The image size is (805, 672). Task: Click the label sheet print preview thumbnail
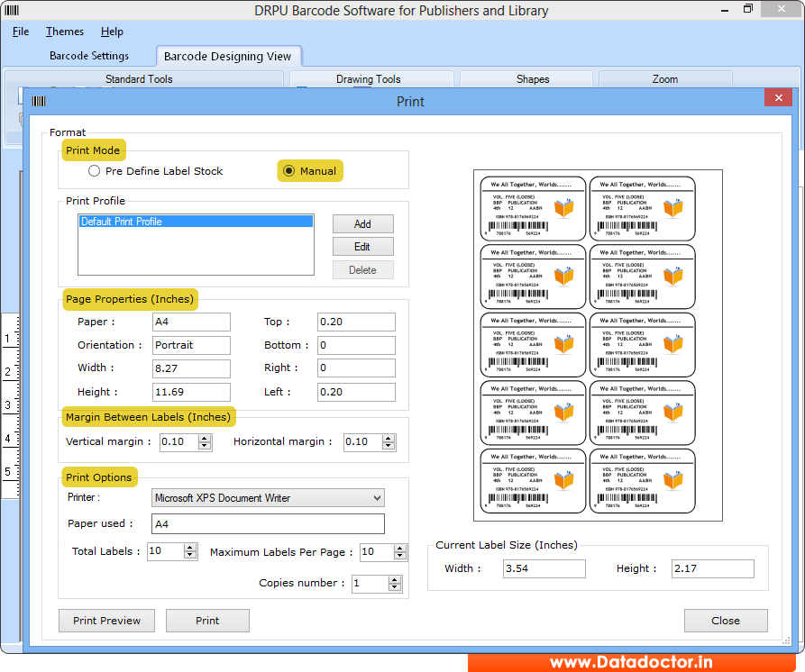click(598, 345)
